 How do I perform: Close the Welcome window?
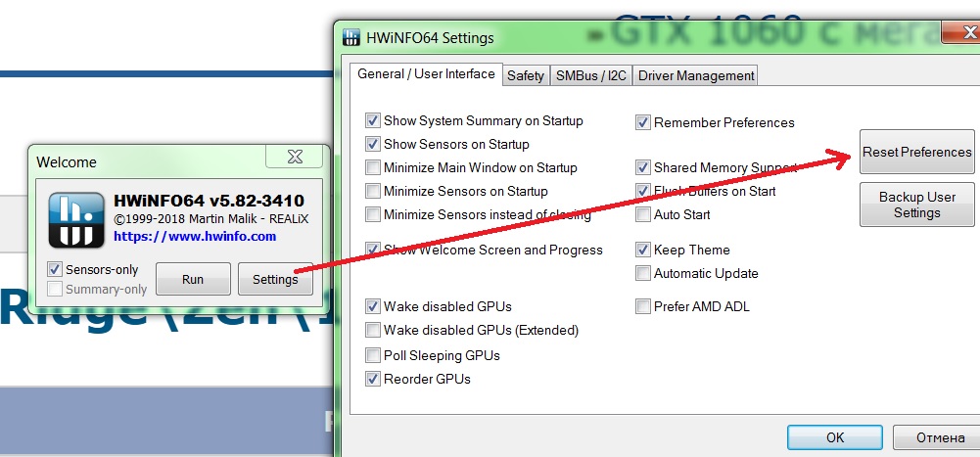point(295,157)
